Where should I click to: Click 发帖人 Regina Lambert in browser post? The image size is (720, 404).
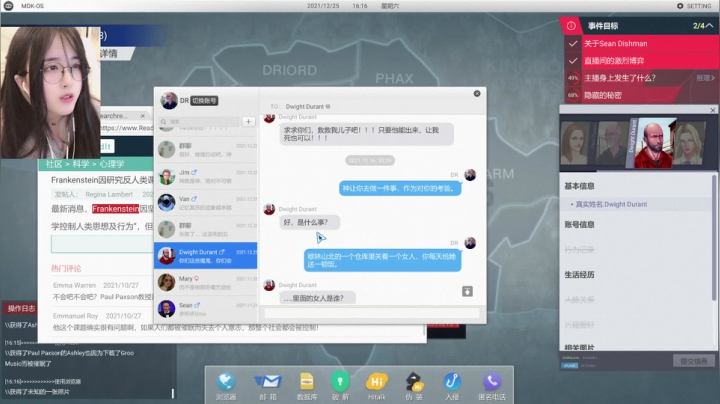coord(94,194)
